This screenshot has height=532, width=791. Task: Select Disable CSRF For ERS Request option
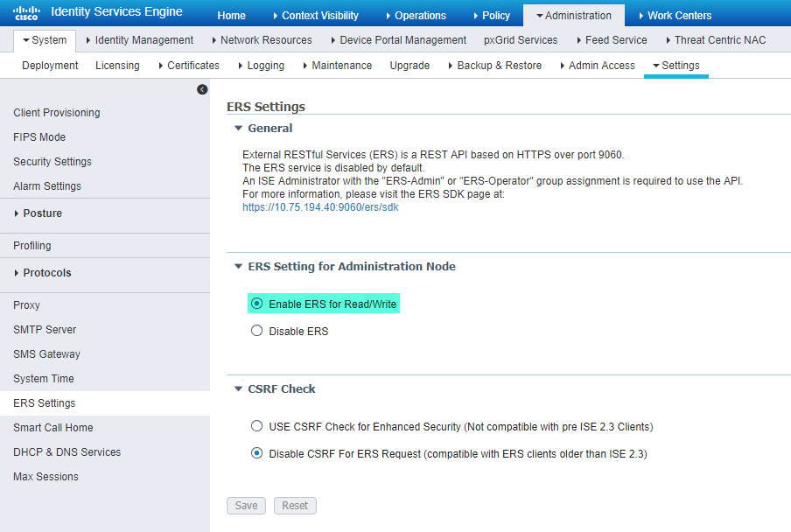point(256,453)
